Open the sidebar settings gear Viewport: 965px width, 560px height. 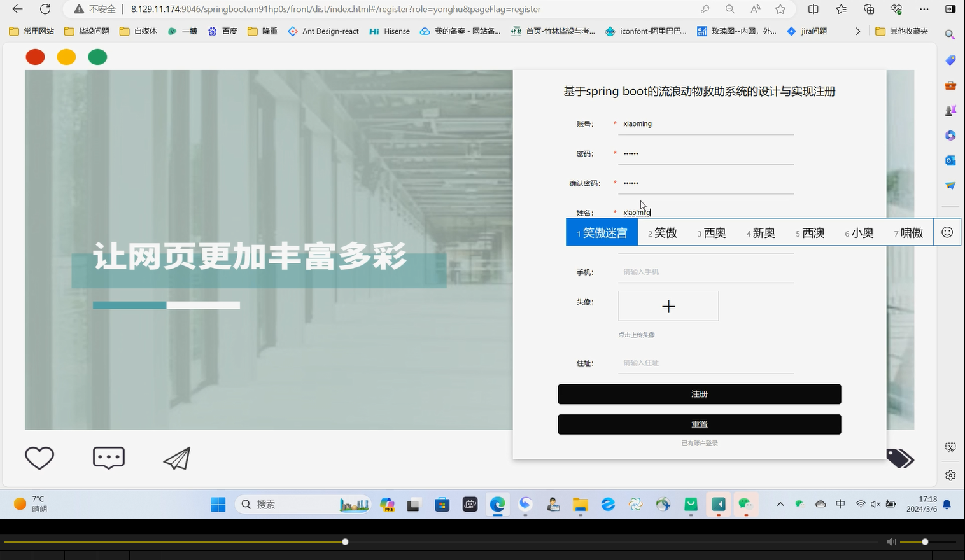click(x=950, y=475)
